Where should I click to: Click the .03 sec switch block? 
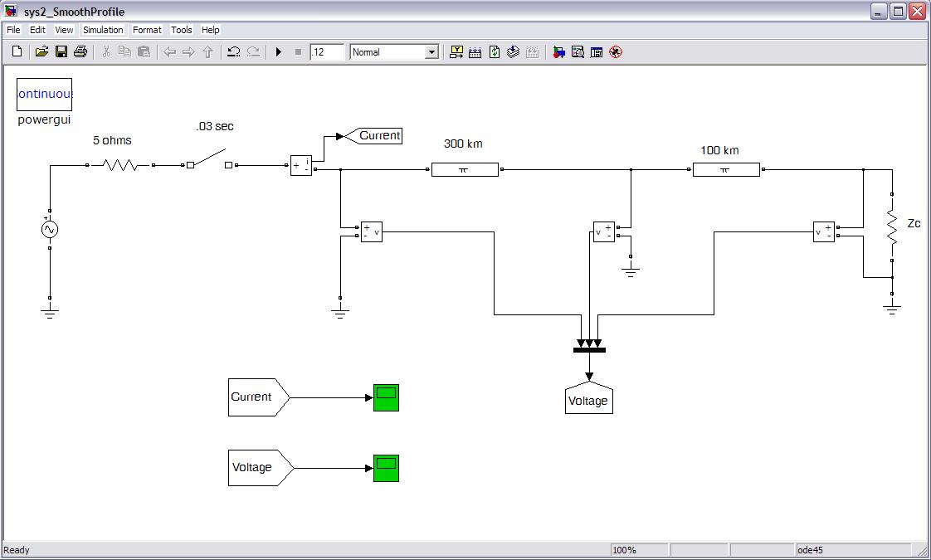(210, 160)
